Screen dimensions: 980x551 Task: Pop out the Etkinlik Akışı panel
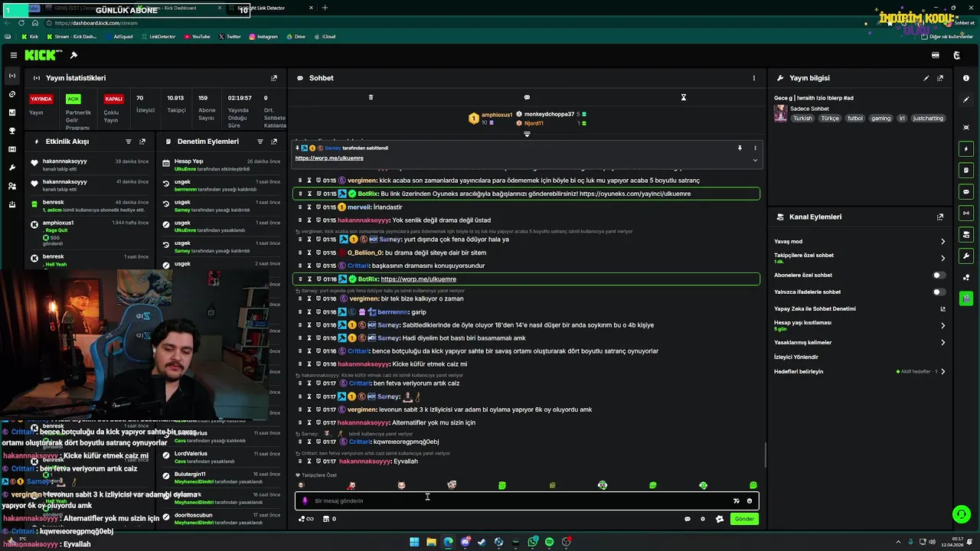click(x=142, y=142)
